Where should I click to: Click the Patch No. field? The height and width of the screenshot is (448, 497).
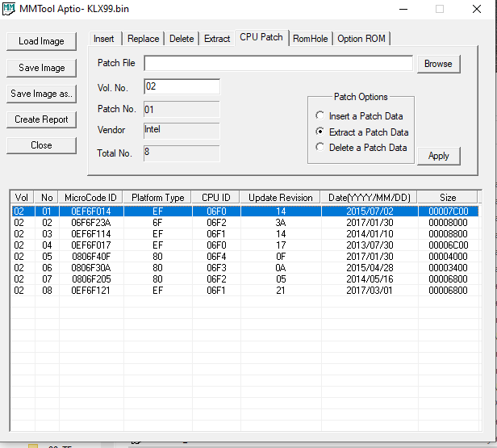(x=182, y=110)
